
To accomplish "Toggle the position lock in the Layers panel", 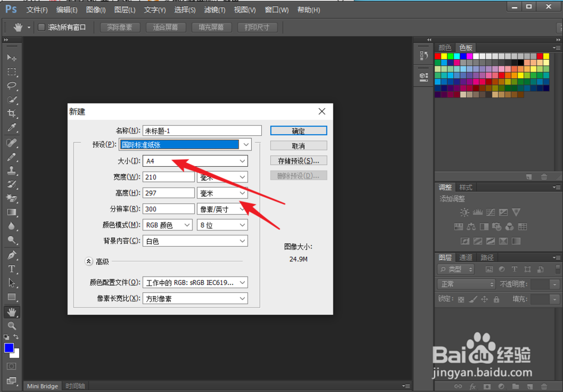I will [485, 299].
